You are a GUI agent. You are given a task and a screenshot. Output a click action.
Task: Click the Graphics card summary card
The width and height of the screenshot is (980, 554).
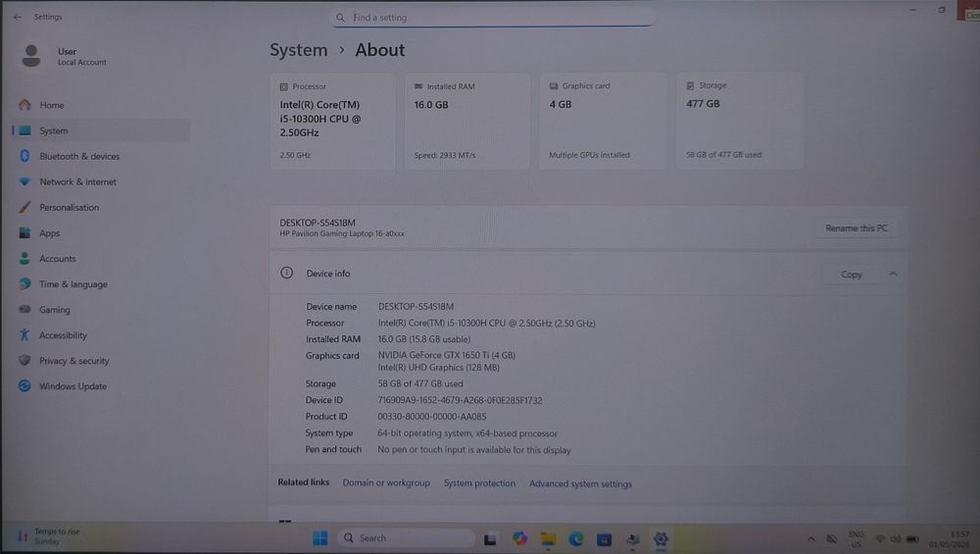click(x=603, y=121)
